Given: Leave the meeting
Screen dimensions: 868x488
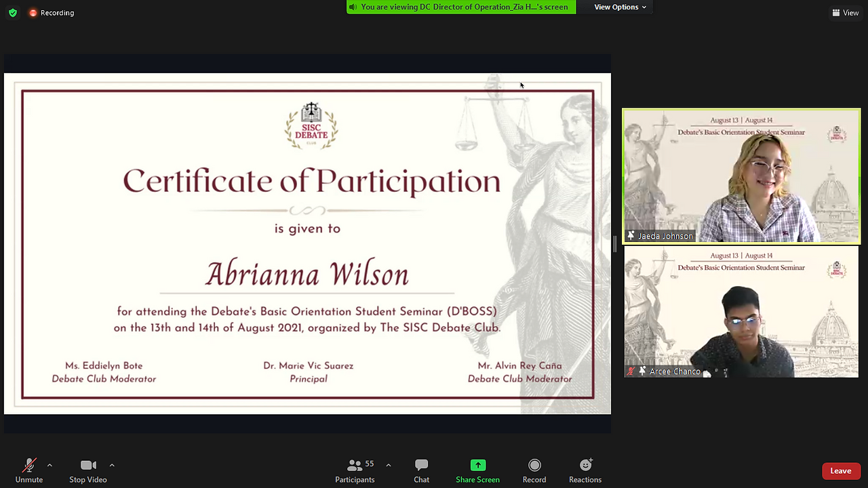Looking at the screenshot, I should (x=841, y=471).
